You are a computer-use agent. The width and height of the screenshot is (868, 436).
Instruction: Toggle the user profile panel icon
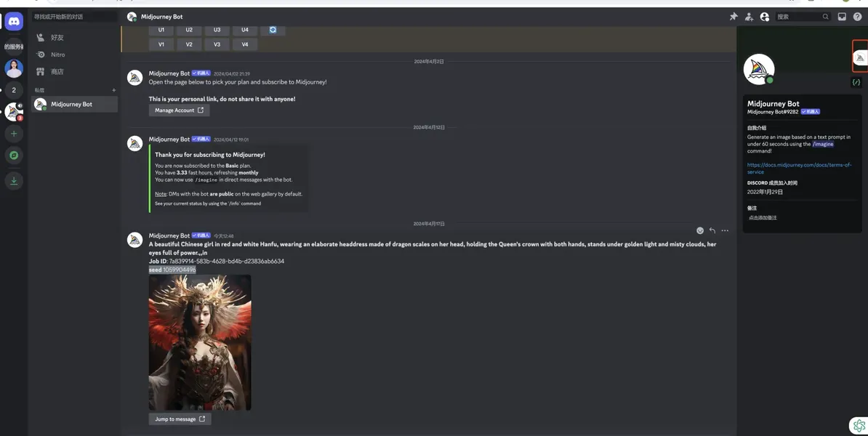coord(764,17)
